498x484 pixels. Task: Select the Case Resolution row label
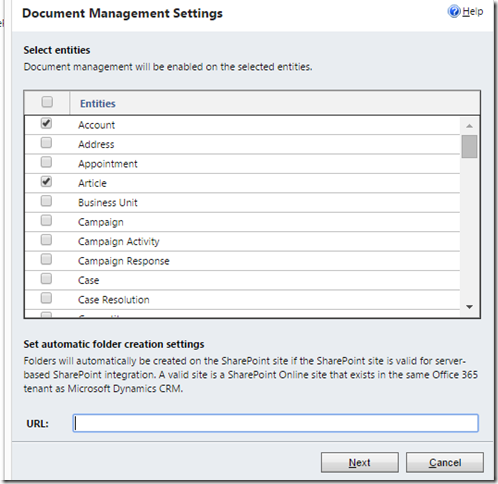click(114, 300)
